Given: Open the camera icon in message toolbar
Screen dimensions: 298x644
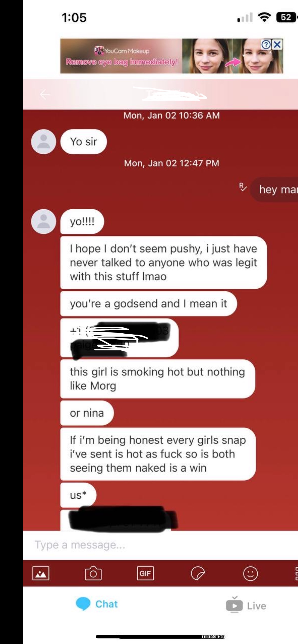Looking at the screenshot, I should click(x=93, y=573).
